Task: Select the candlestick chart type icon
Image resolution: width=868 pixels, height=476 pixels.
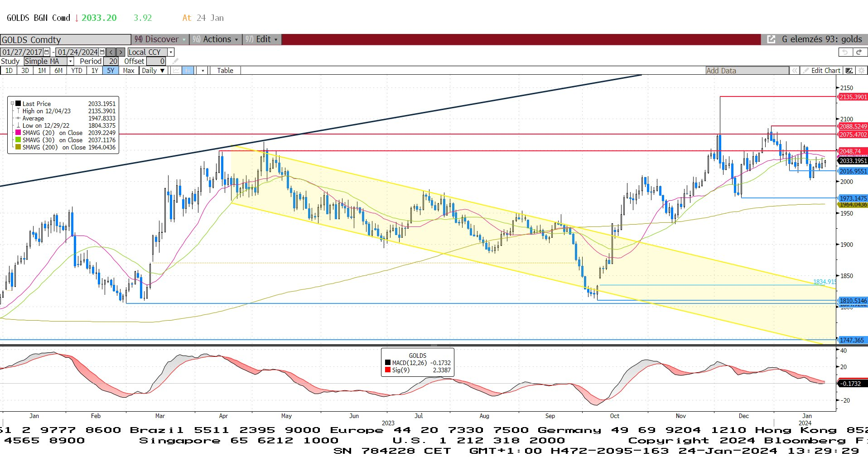Action: tap(188, 71)
